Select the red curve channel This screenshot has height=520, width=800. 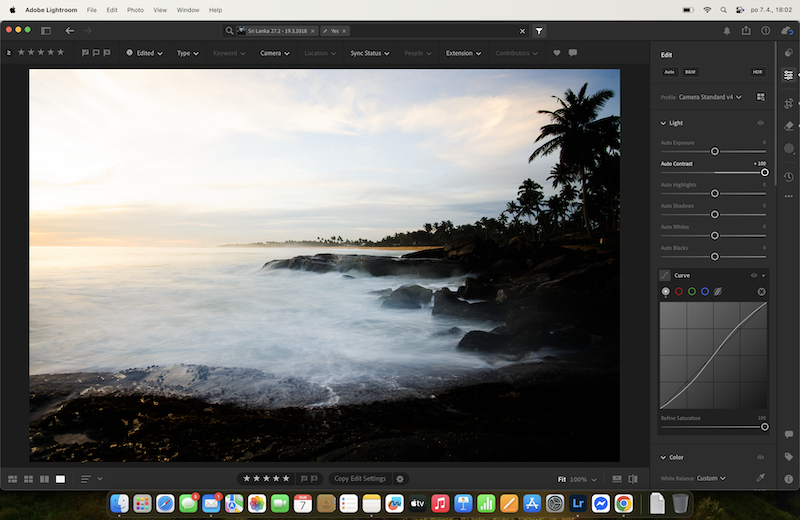click(x=679, y=291)
